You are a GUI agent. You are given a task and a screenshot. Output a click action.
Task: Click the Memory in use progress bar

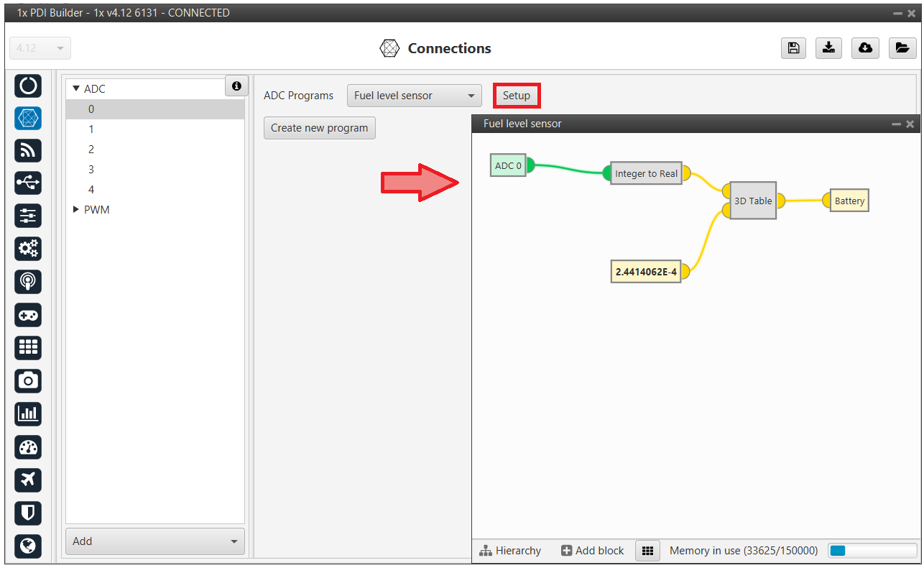click(872, 551)
